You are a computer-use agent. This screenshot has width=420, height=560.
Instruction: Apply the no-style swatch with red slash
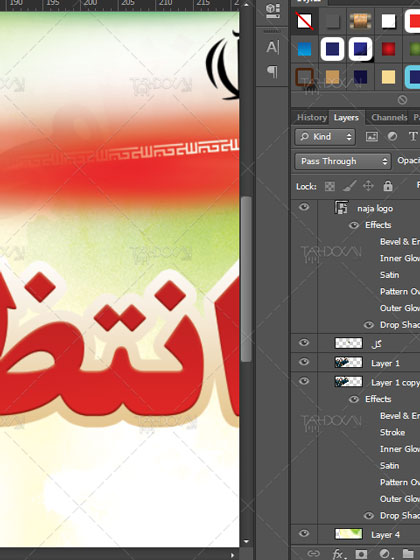tap(305, 21)
